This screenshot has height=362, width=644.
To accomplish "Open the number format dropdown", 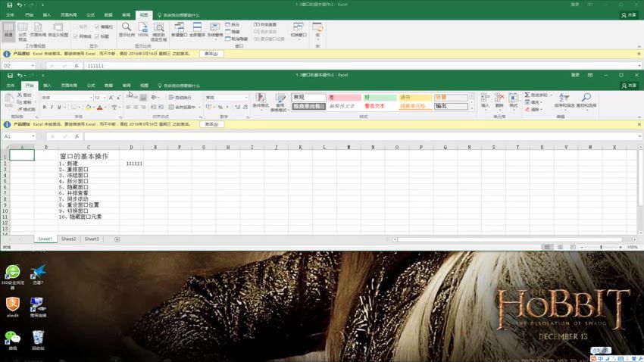I will pyautogui.click(x=246, y=98).
